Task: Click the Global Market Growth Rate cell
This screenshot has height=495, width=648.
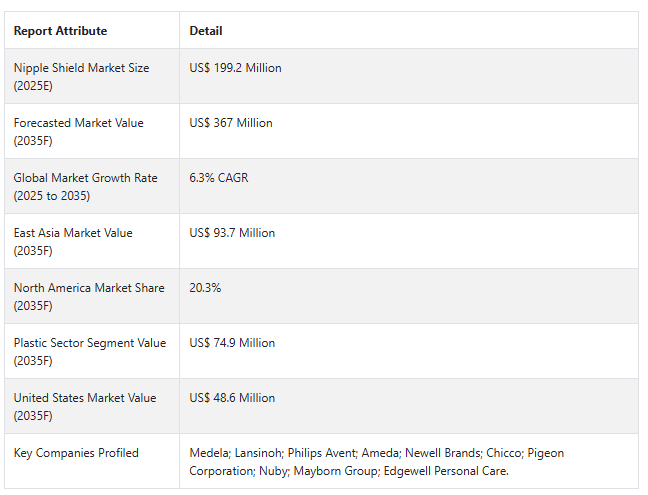Action: [x=85, y=186]
